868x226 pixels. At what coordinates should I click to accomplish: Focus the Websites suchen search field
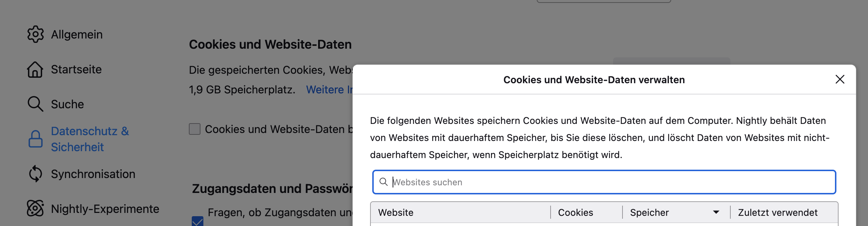(x=610, y=182)
